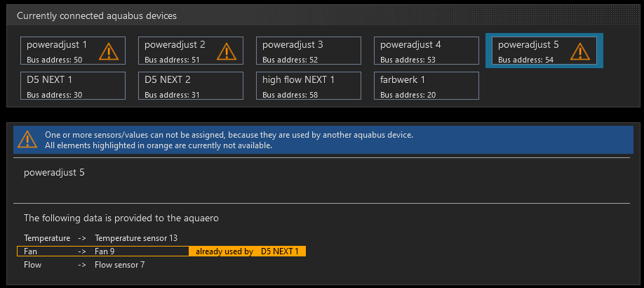The width and height of the screenshot is (644, 288).
Task: Select the poweradjust 4 device tile
Action: [426, 51]
